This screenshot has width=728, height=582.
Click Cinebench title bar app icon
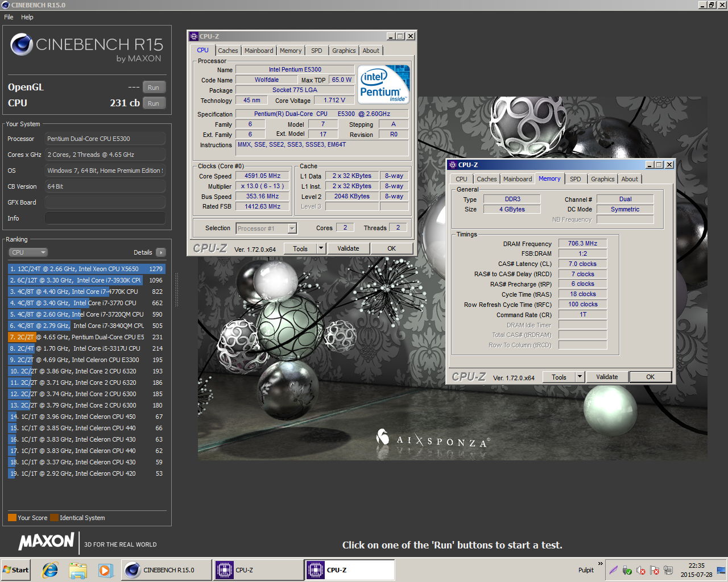click(x=6, y=5)
